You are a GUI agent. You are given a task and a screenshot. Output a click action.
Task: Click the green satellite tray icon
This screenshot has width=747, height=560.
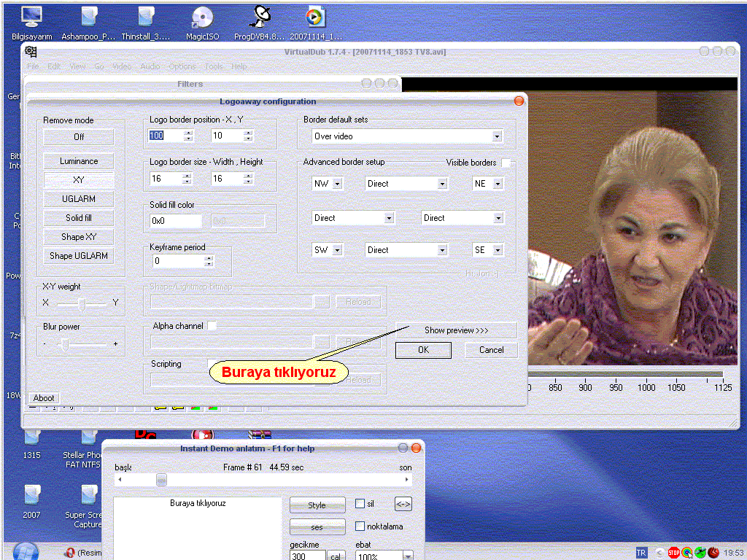[x=700, y=553]
